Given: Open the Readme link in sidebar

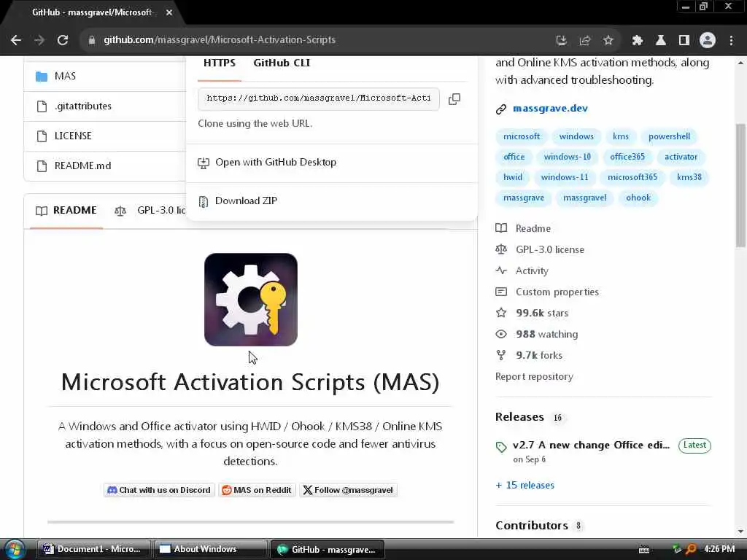Looking at the screenshot, I should coord(523,228).
